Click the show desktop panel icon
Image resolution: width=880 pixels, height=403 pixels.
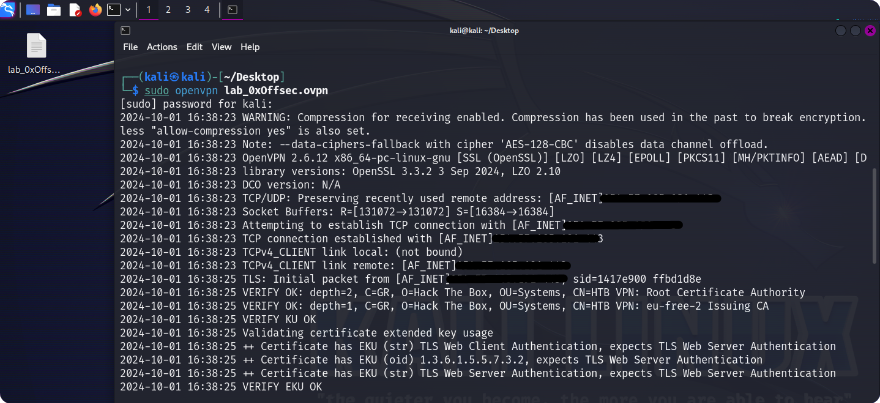pos(33,10)
